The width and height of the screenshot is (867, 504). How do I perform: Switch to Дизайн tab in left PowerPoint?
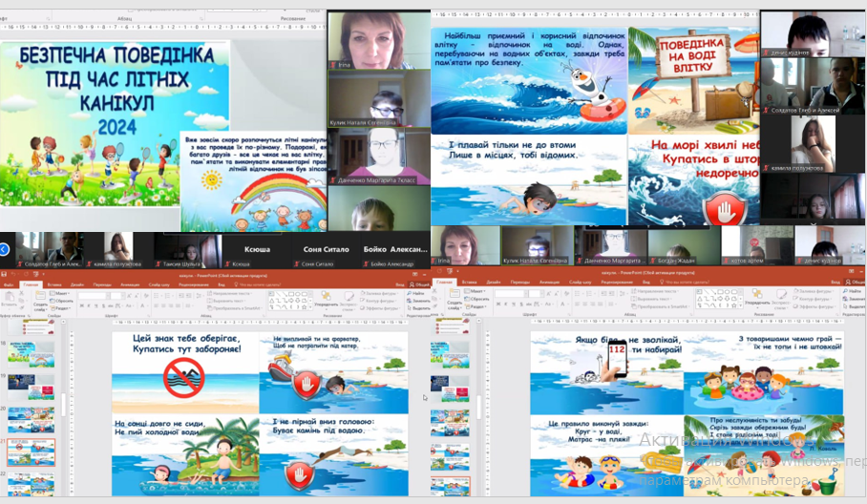click(76, 284)
